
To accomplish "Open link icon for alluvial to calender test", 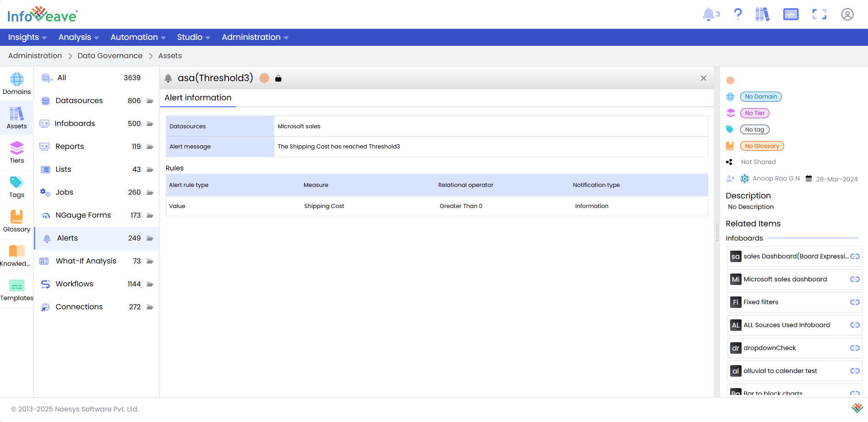I will 855,371.
